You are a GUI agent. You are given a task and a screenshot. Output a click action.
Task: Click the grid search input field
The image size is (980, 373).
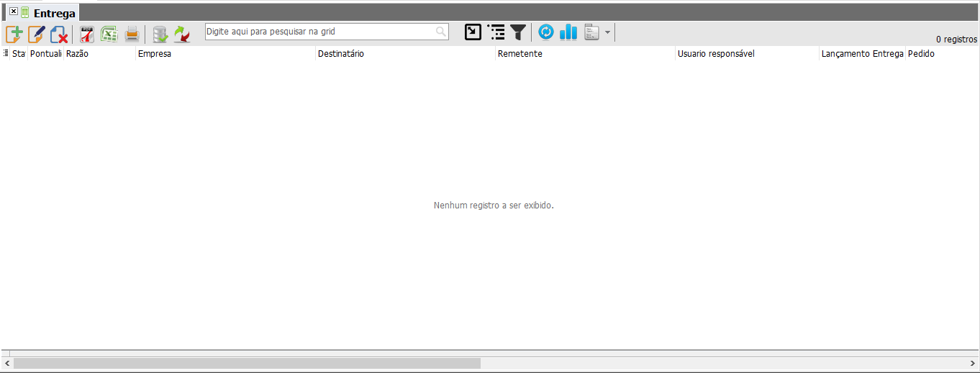(320, 32)
